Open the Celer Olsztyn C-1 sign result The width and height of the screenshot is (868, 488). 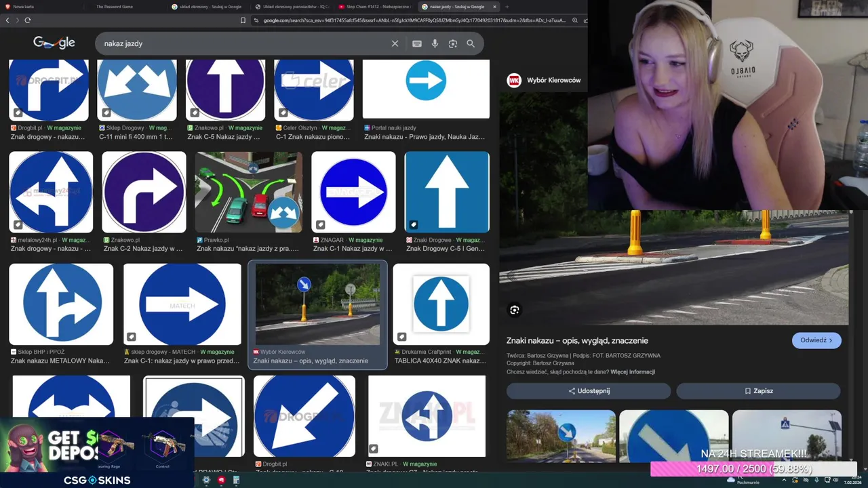coord(314,90)
